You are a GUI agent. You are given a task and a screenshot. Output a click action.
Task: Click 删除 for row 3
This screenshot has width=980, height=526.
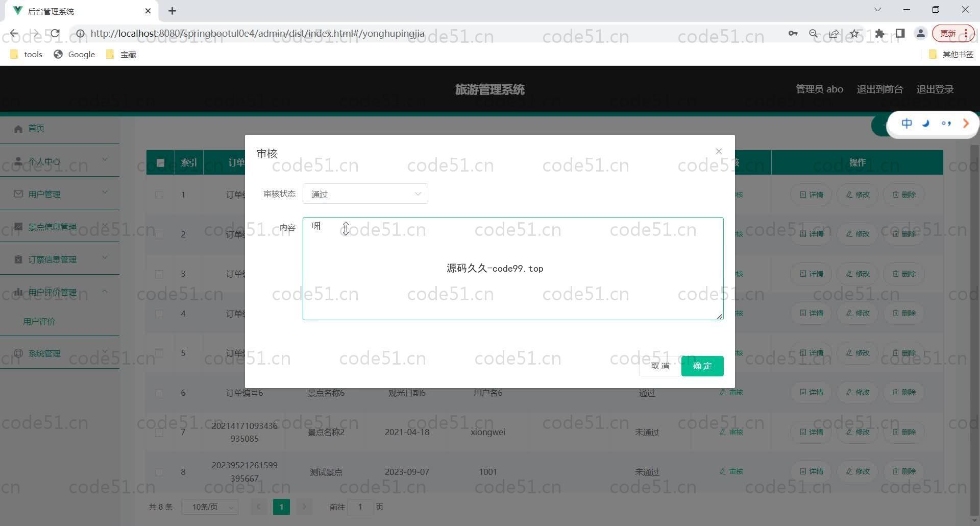click(904, 274)
